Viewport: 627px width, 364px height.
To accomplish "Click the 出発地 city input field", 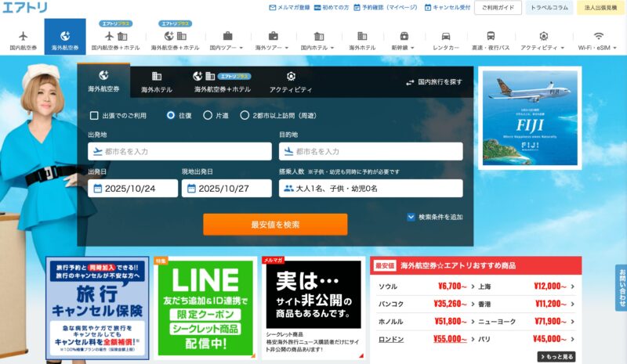I will point(179,151).
